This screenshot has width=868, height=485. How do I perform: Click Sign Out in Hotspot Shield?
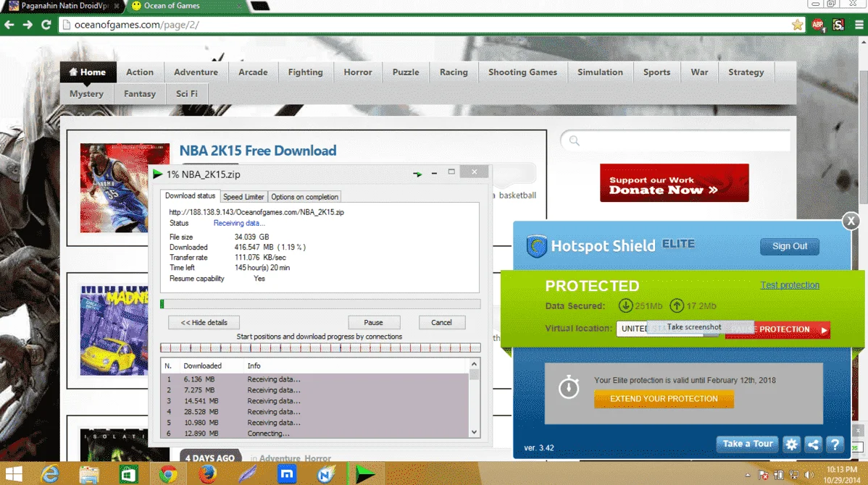tap(790, 246)
